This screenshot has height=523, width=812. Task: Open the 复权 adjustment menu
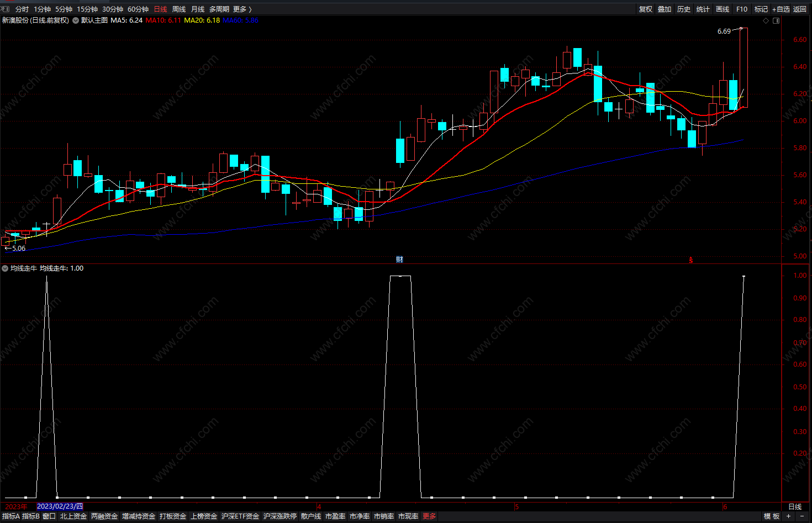click(x=646, y=9)
